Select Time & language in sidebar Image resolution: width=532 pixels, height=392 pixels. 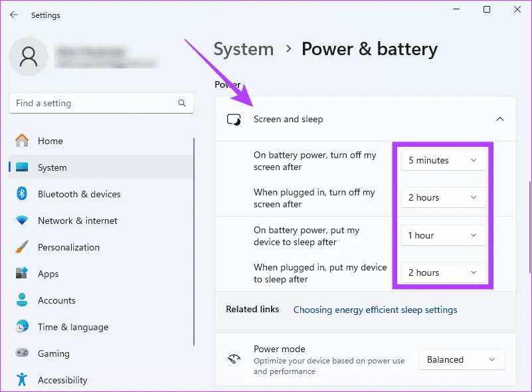(72, 327)
